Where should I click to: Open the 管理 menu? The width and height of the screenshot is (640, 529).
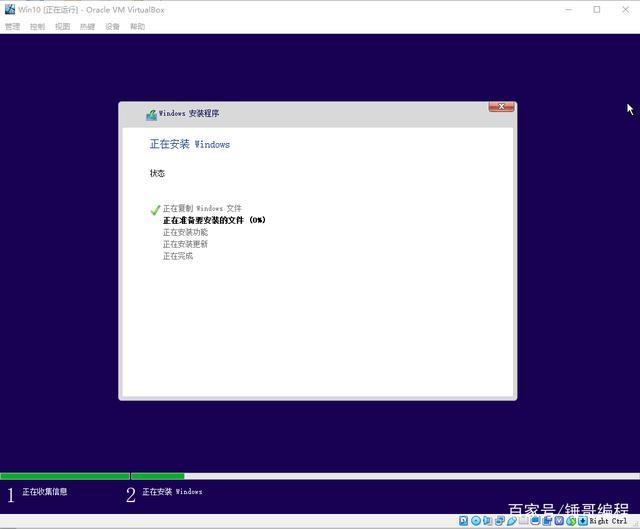click(12, 27)
